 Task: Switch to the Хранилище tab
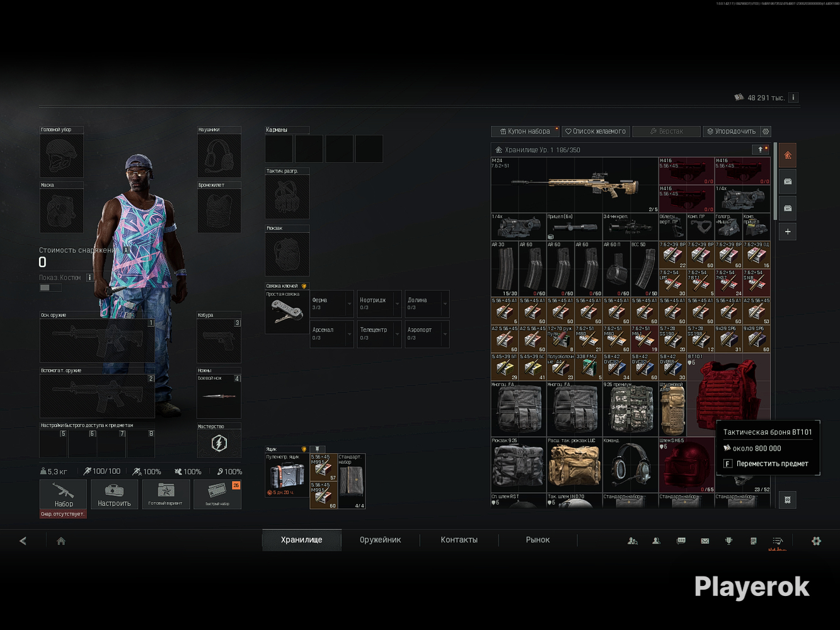tap(302, 540)
